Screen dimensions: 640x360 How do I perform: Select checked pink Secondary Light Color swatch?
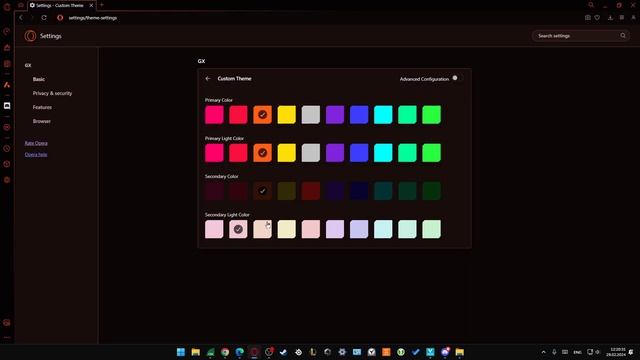[238, 229]
